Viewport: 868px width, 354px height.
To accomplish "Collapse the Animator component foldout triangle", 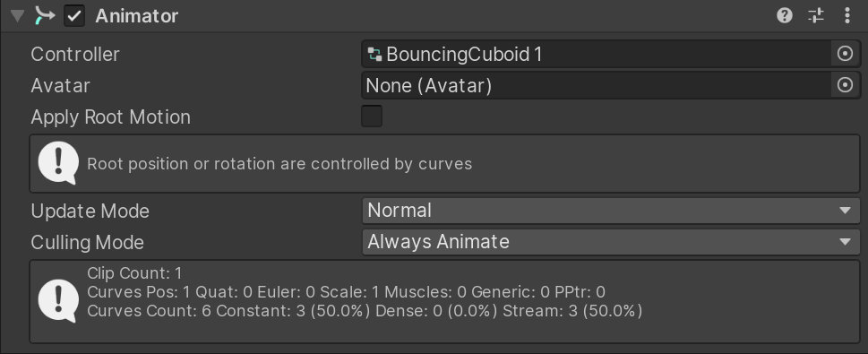I will coord(18,15).
